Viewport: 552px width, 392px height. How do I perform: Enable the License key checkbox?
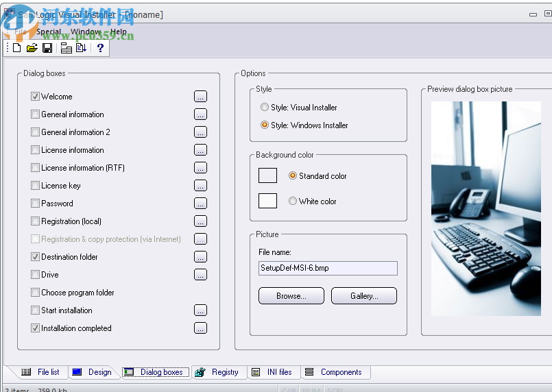click(35, 186)
